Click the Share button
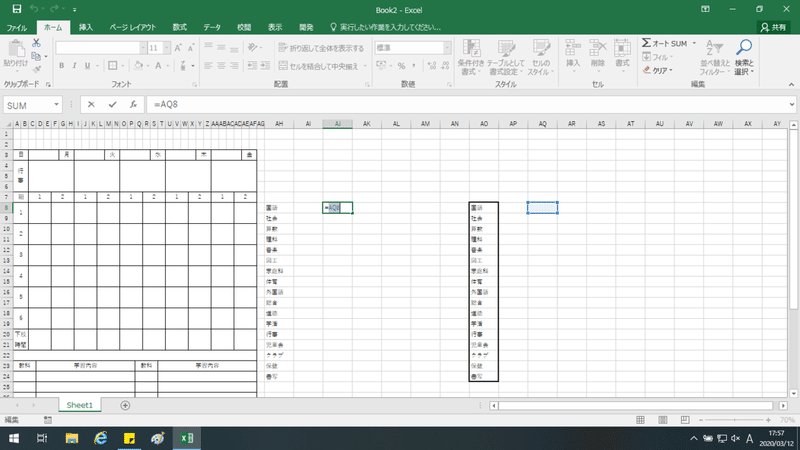The image size is (800, 450). (x=773, y=28)
